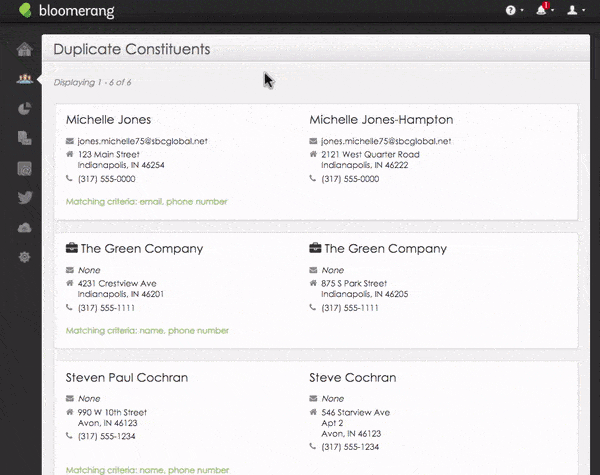Open the notifications bell dropdown

(543, 11)
